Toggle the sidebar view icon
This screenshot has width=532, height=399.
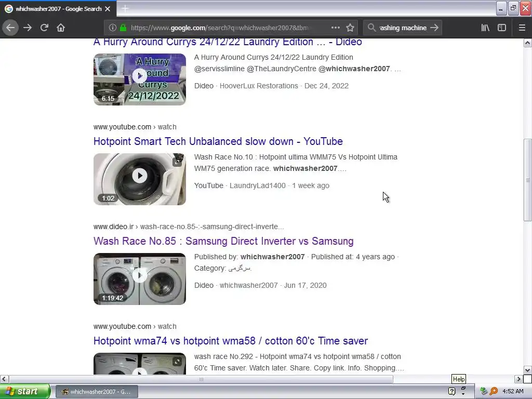(x=502, y=28)
